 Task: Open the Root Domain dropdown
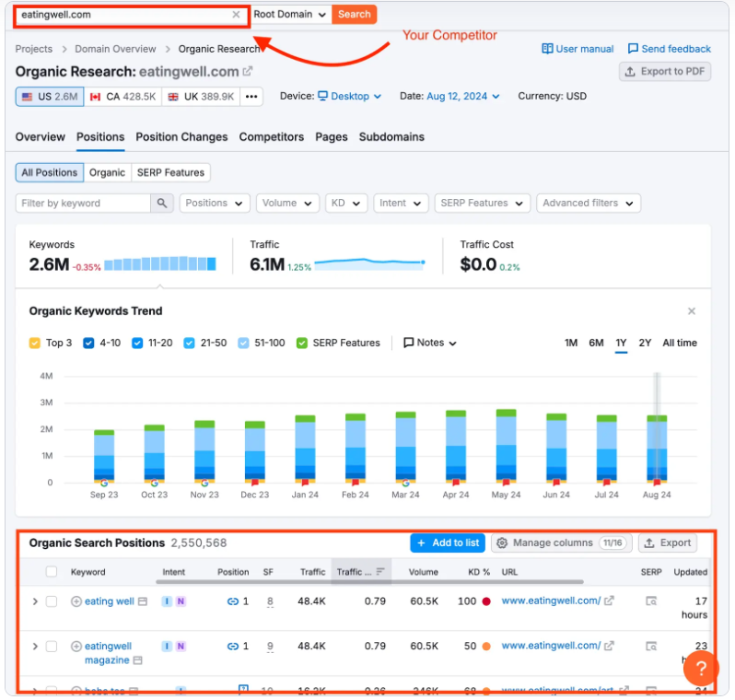coord(290,15)
